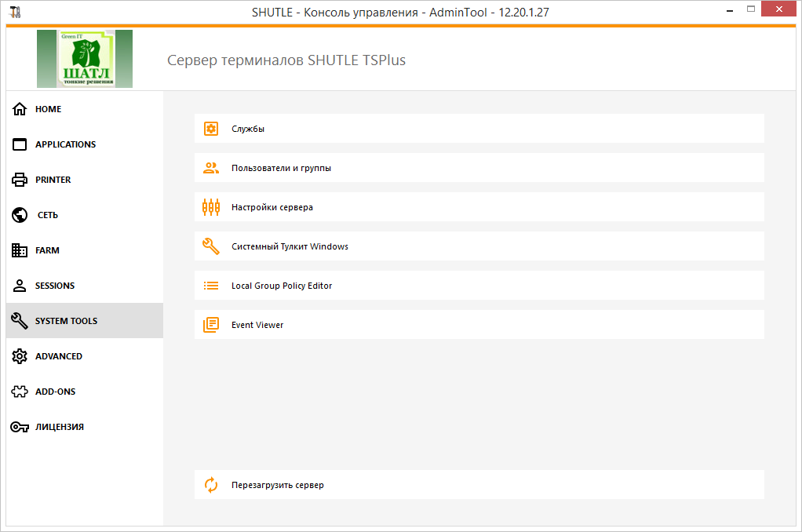Screen dimensions: 802x532
Task: Click the ШАТЛ logo image
Action: (84, 58)
